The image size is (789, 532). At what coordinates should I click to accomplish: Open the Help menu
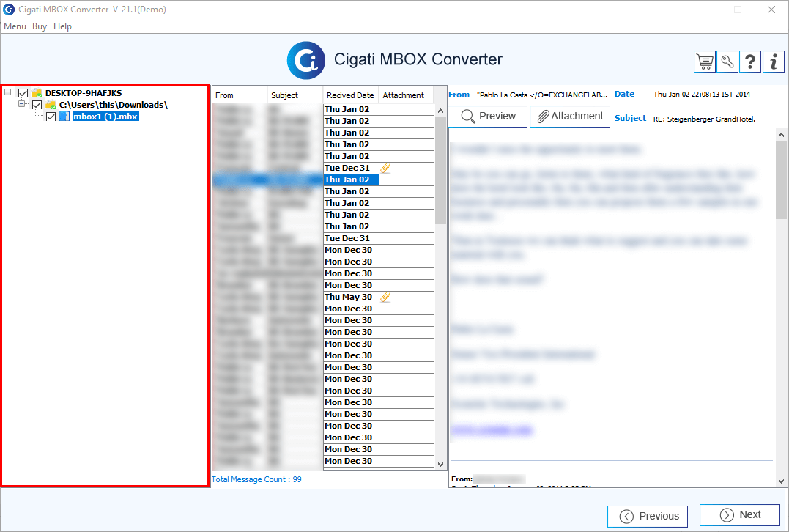click(62, 26)
